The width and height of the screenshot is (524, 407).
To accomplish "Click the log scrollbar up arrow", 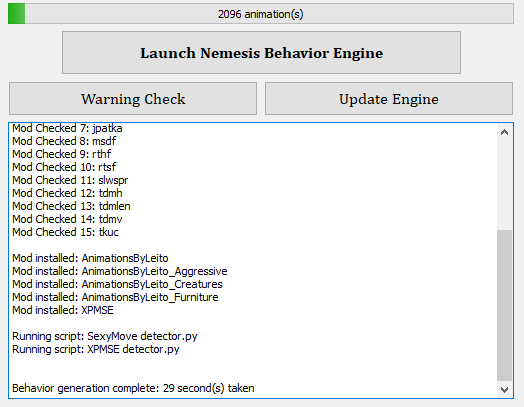I will click(x=505, y=132).
